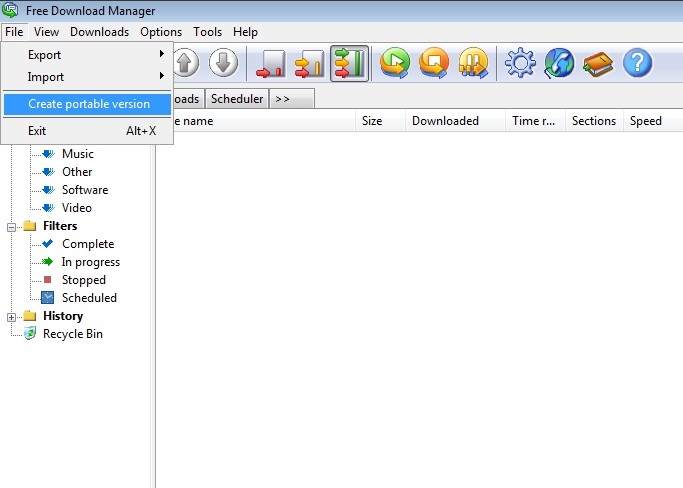The image size is (683, 488).
Task: Click the Video category arrow icon
Action: click(x=48, y=208)
